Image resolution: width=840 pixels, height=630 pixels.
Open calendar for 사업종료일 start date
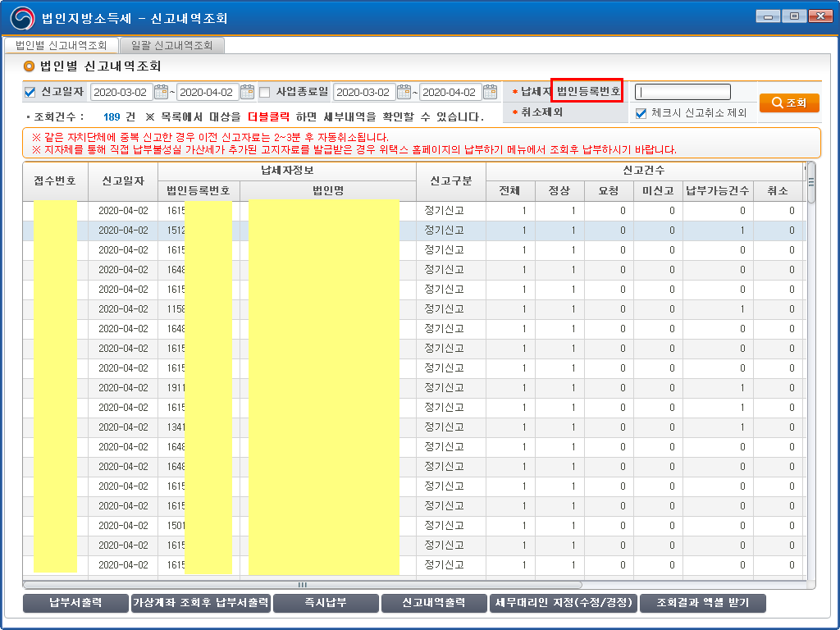click(x=404, y=92)
